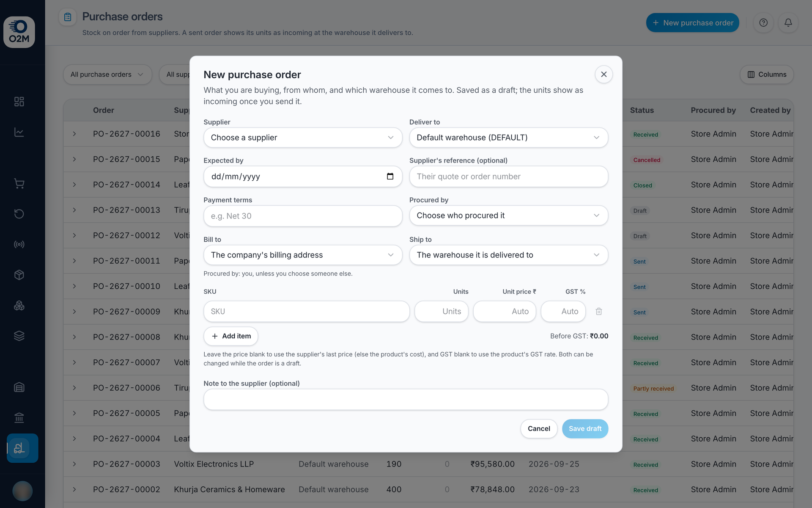Open the shopping cart icon in sidebar
812x508 pixels.
(x=19, y=183)
